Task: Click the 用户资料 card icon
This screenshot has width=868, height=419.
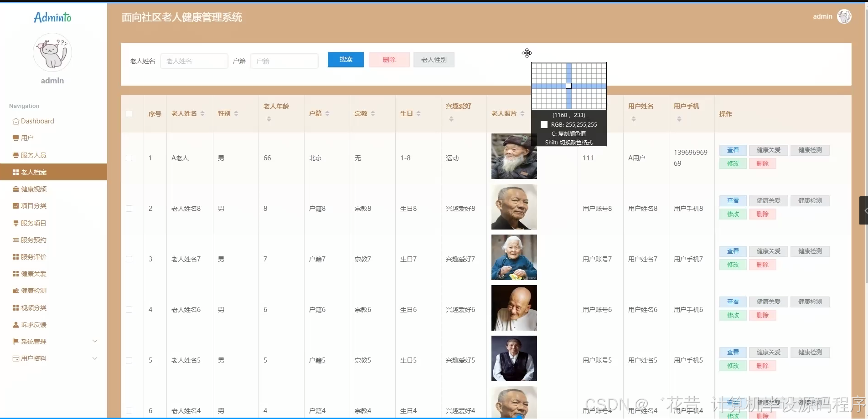Action: click(16, 358)
